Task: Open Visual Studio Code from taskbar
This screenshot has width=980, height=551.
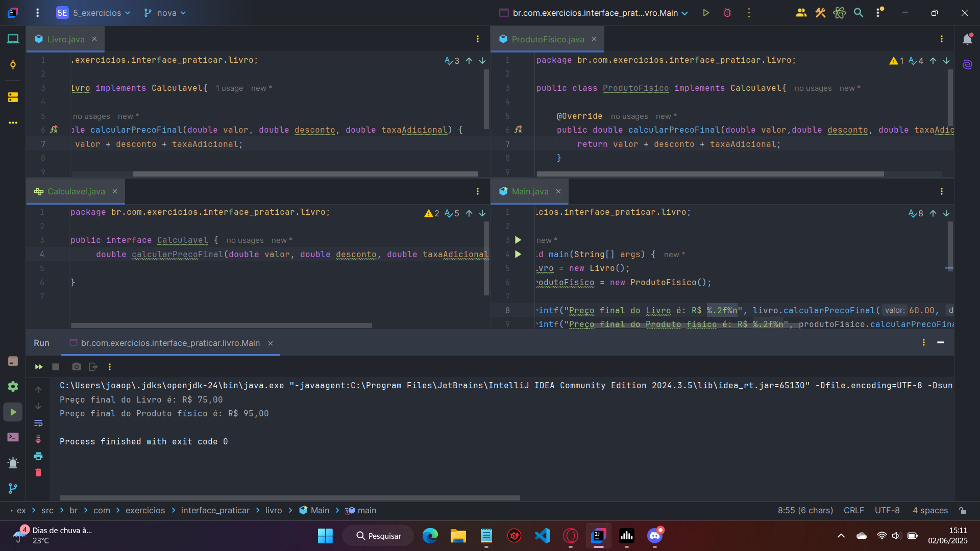Action: (543, 536)
